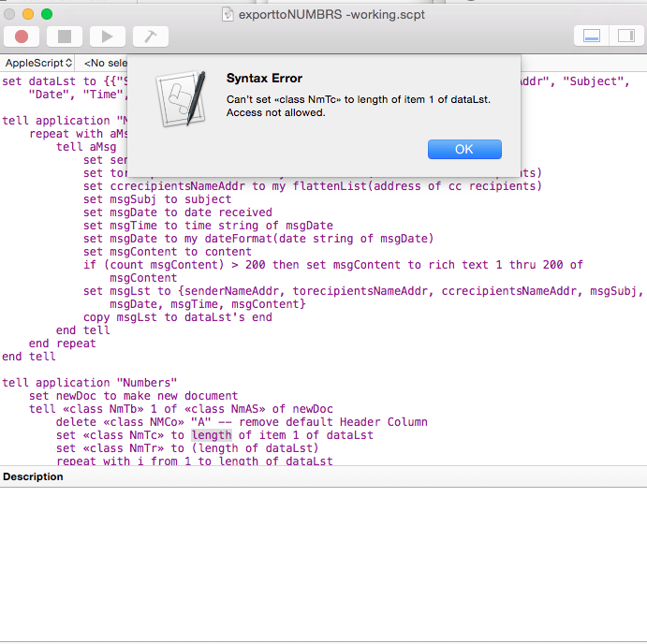The height and width of the screenshot is (644, 647).
Task: Click 'set «class NmTr» to (length of dataLst)'
Action: click(x=187, y=448)
